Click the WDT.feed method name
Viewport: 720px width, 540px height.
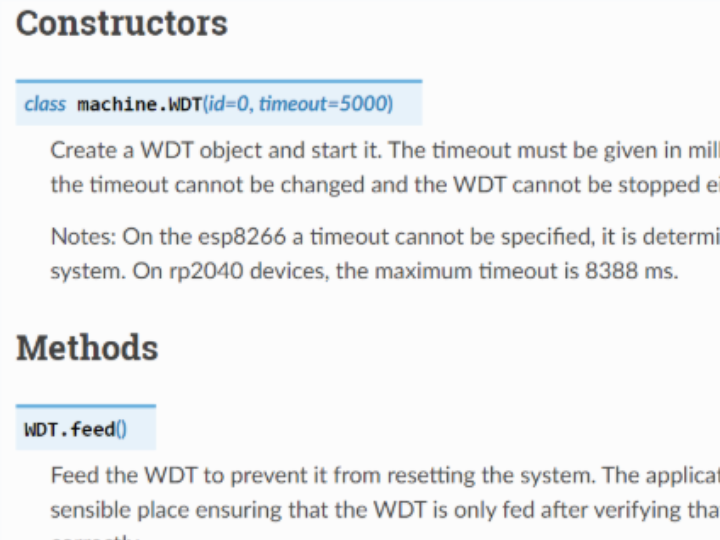[x=70, y=430]
